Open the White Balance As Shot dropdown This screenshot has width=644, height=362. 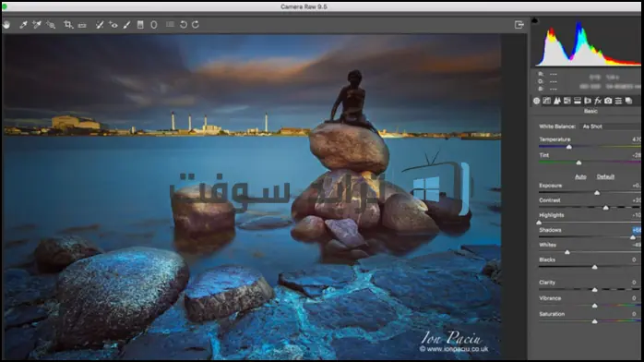(x=611, y=127)
